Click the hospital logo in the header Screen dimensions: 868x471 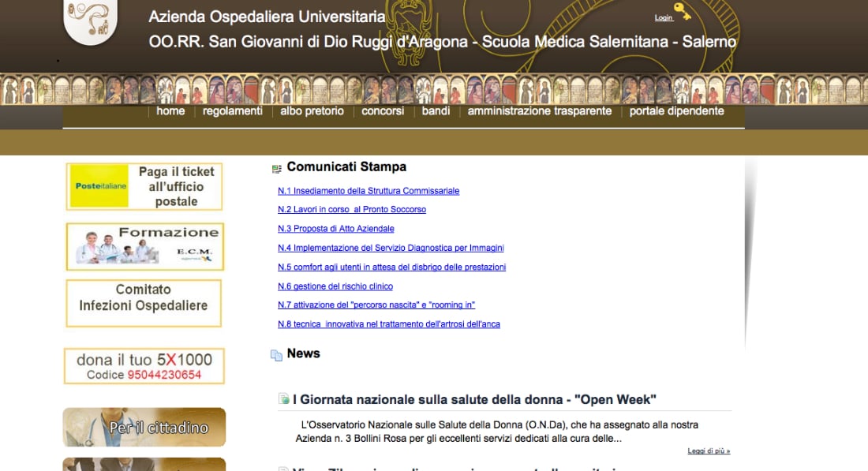tap(90, 20)
